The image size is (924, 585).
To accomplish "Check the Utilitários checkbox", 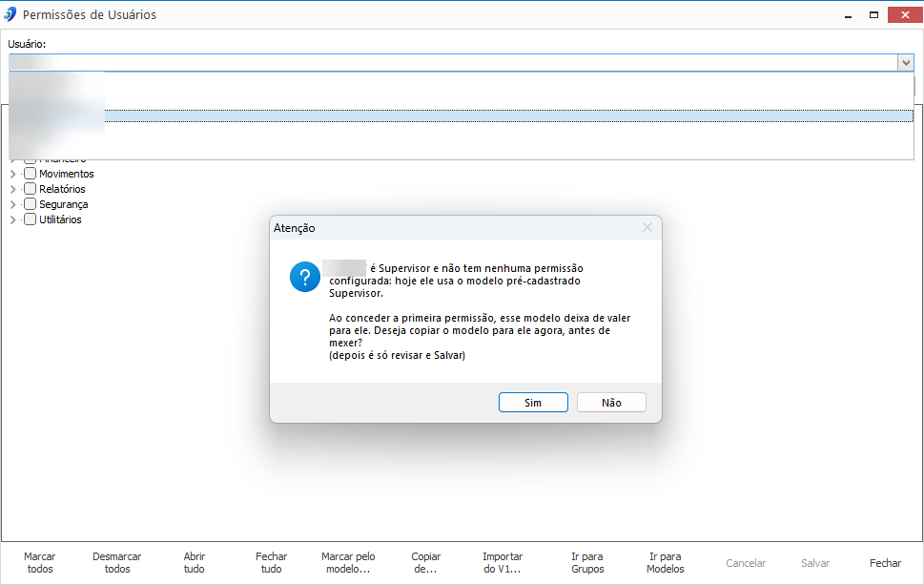I will tap(31, 219).
